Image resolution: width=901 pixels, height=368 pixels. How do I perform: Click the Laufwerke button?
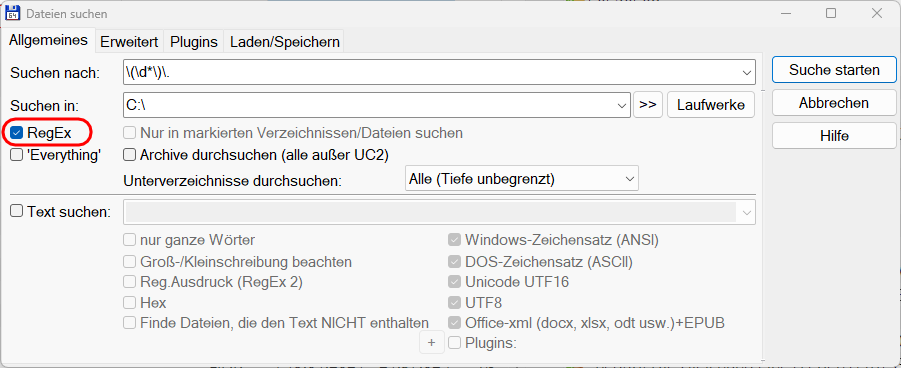[711, 105]
